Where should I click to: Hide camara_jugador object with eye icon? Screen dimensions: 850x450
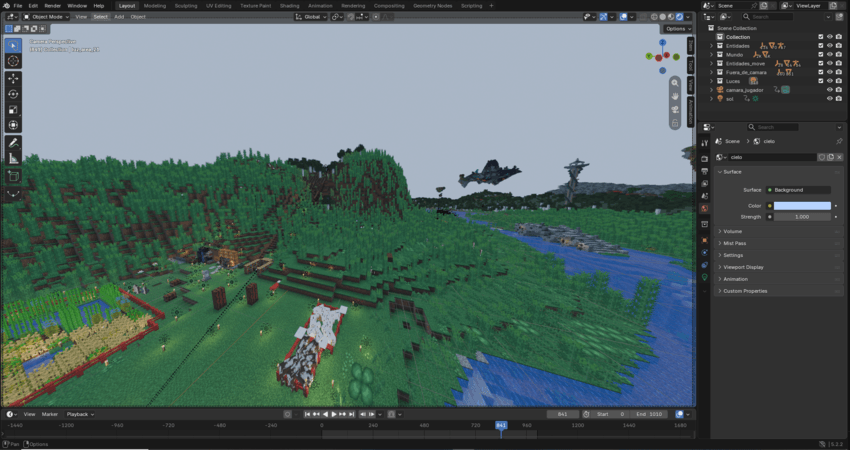point(829,90)
